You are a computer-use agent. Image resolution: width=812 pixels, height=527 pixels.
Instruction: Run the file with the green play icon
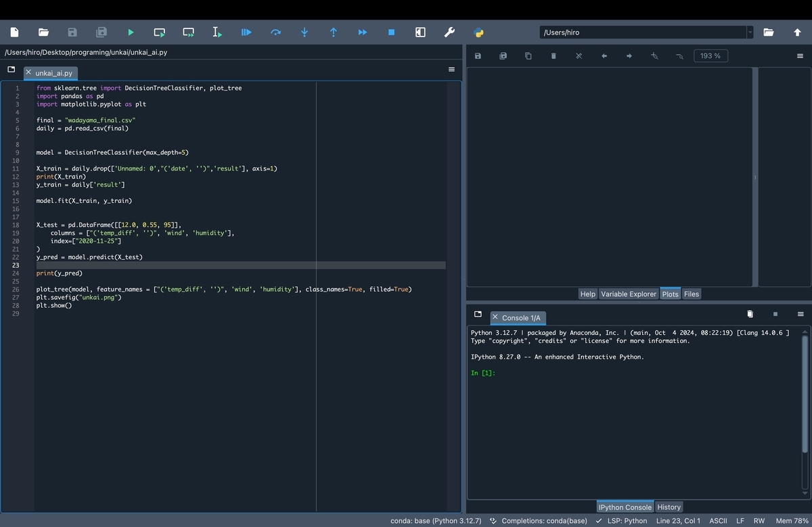(x=131, y=32)
